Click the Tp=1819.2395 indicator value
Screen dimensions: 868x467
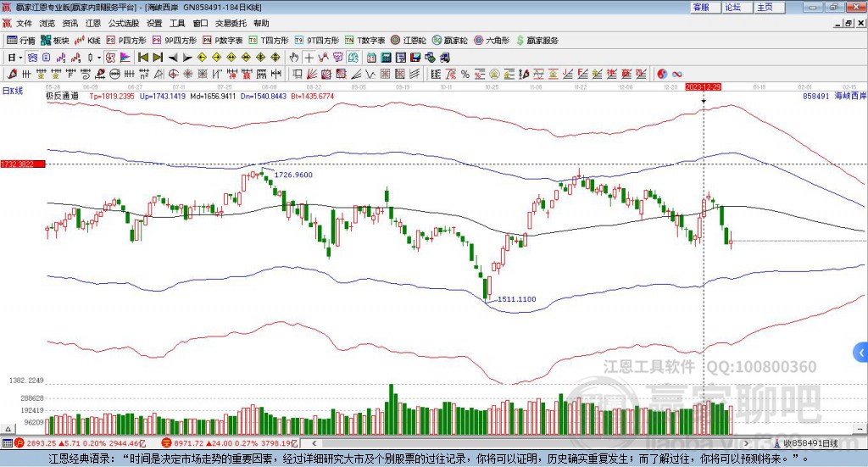[112, 97]
